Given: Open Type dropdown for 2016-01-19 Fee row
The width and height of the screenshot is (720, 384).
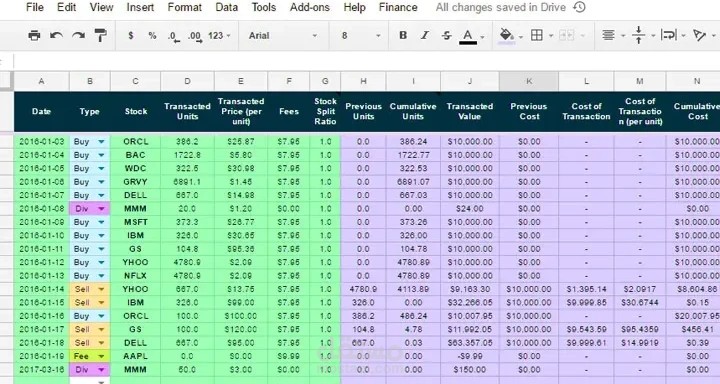Looking at the screenshot, I should click(x=101, y=356).
